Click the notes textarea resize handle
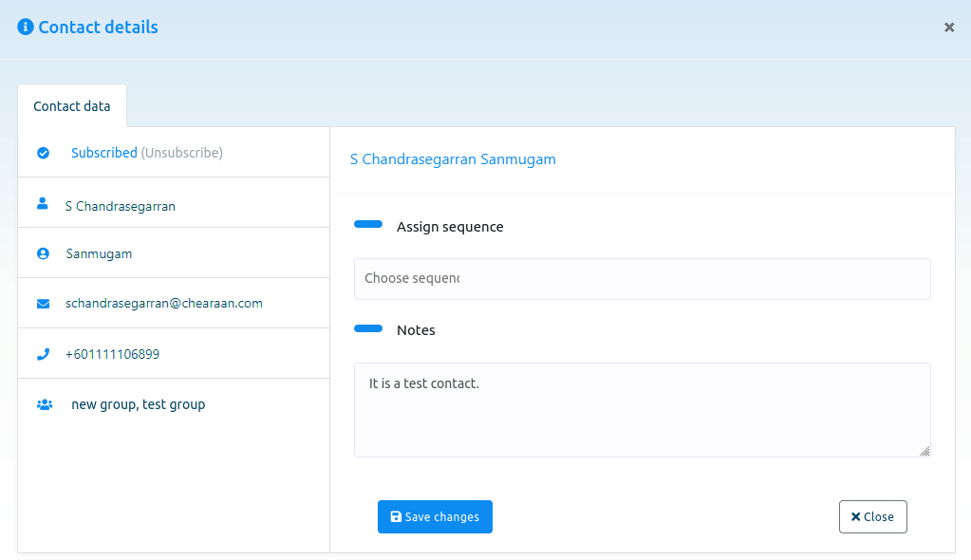The height and width of the screenshot is (560, 971). (924, 451)
